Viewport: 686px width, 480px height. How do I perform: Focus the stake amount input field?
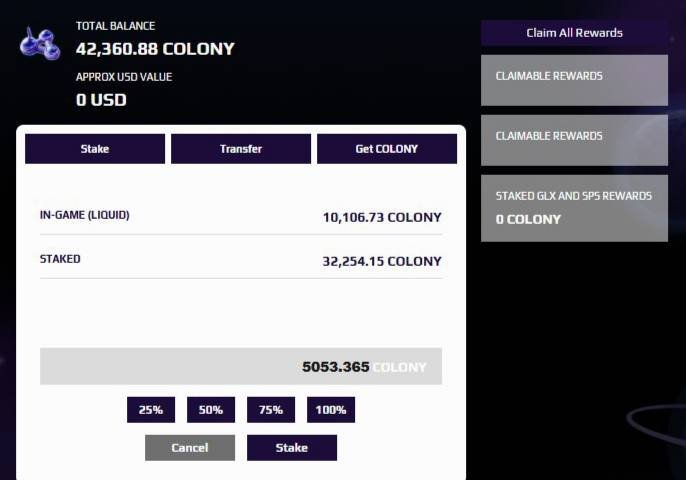[x=241, y=366]
